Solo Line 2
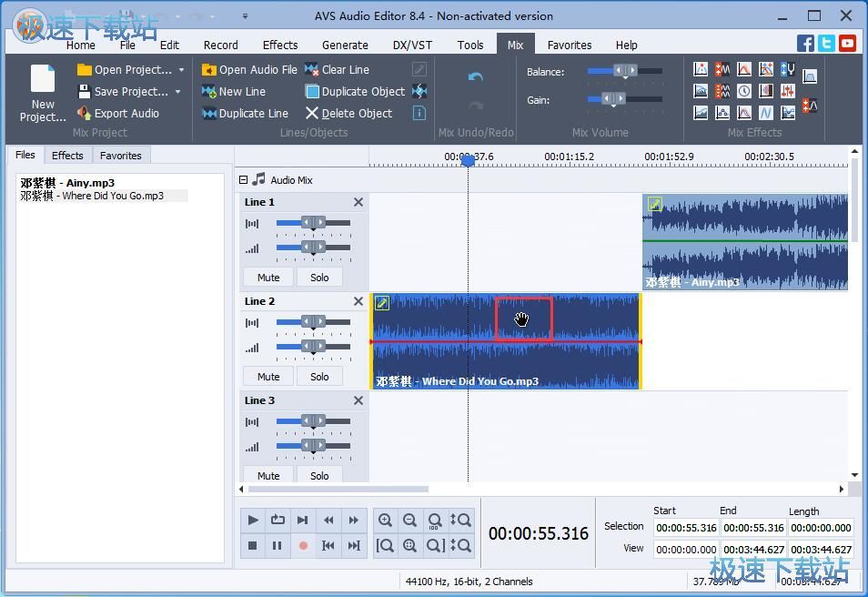 319,377
